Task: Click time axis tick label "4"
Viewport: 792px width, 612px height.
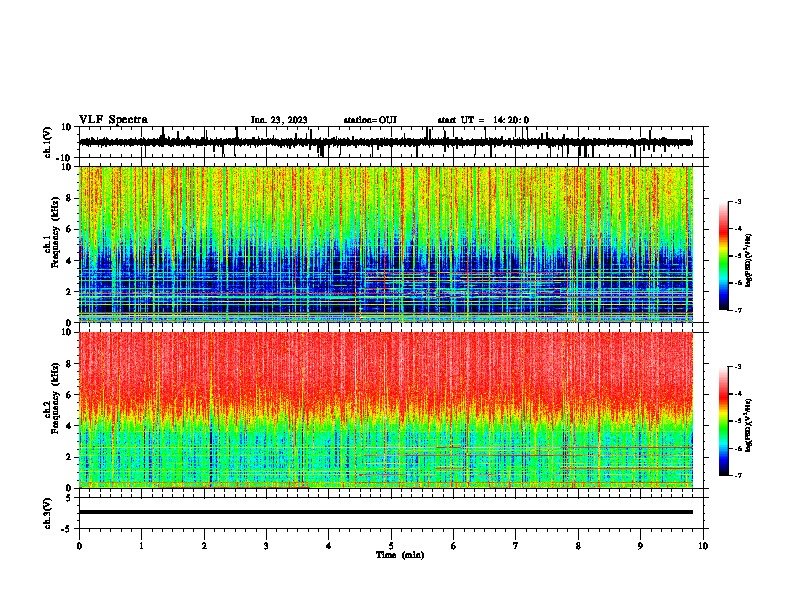Action: pos(329,546)
